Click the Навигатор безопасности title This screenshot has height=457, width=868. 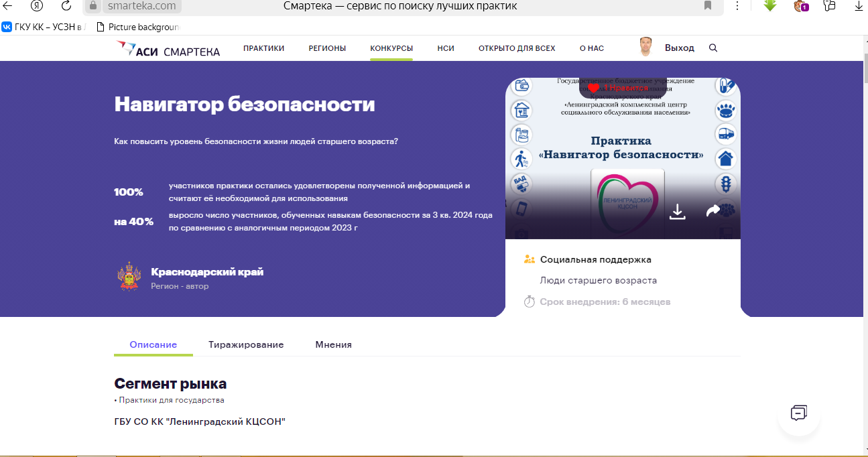[x=245, y=105]
